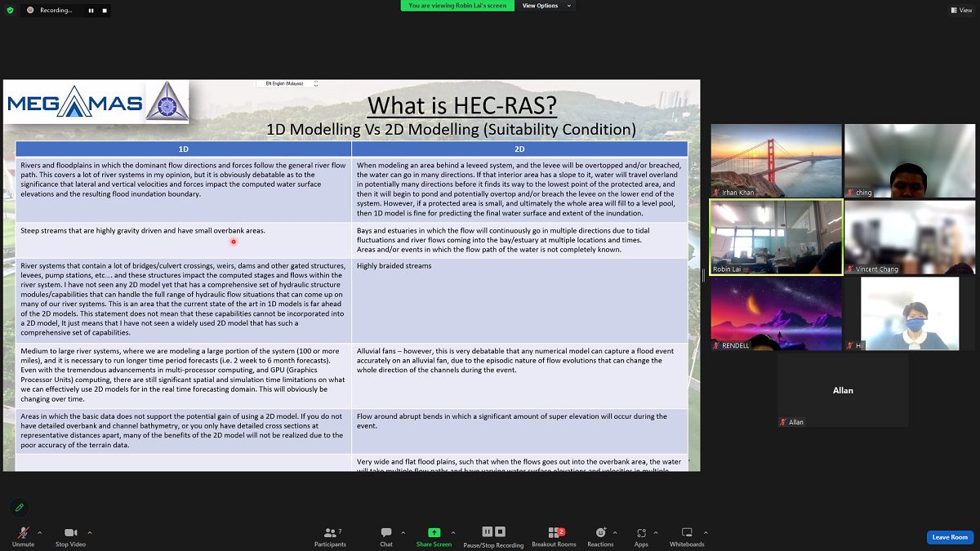Expand the caret next to Reactions
The image size is (980, 551).
615,533
